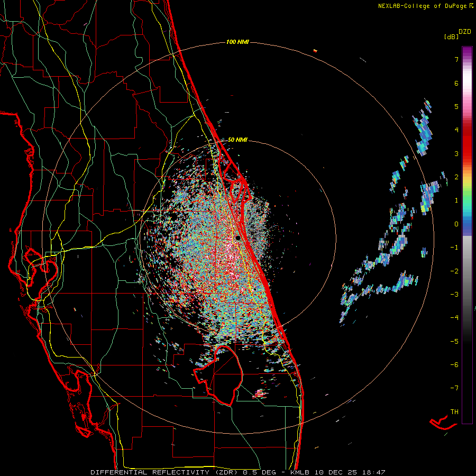Image resolution: width=476 pixels, height=476 pixels.
Task: Click the 1 value on the color scale
Action: (x=456, y=200)
